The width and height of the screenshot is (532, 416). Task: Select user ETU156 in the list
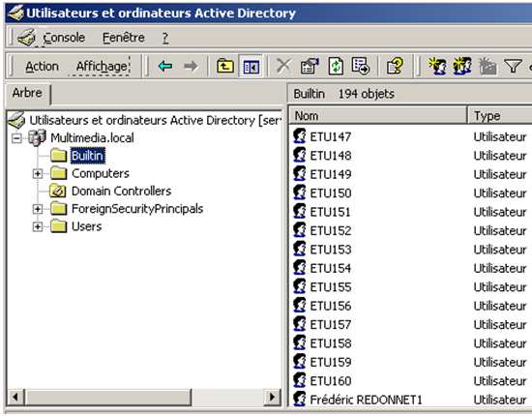pyautogui.click(x=331, y=306)
